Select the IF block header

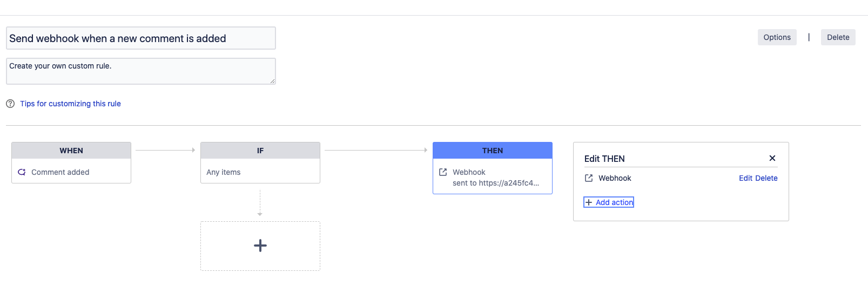tap(260, 151)
